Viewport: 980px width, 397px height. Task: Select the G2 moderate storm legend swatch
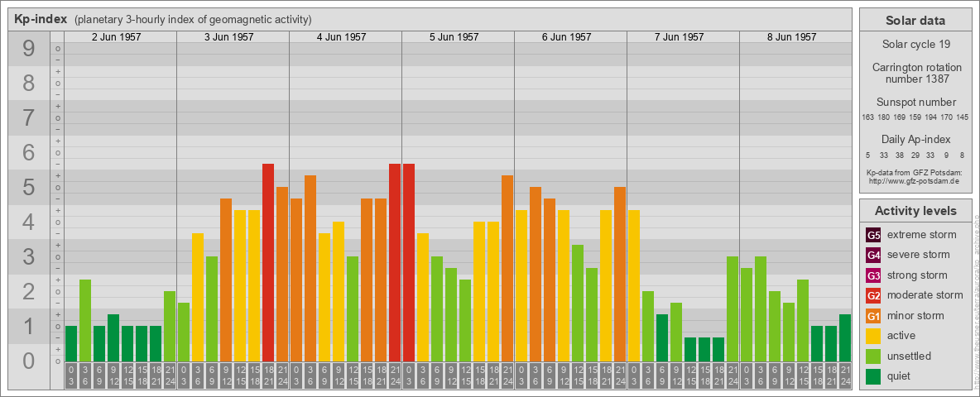point(873,295)
